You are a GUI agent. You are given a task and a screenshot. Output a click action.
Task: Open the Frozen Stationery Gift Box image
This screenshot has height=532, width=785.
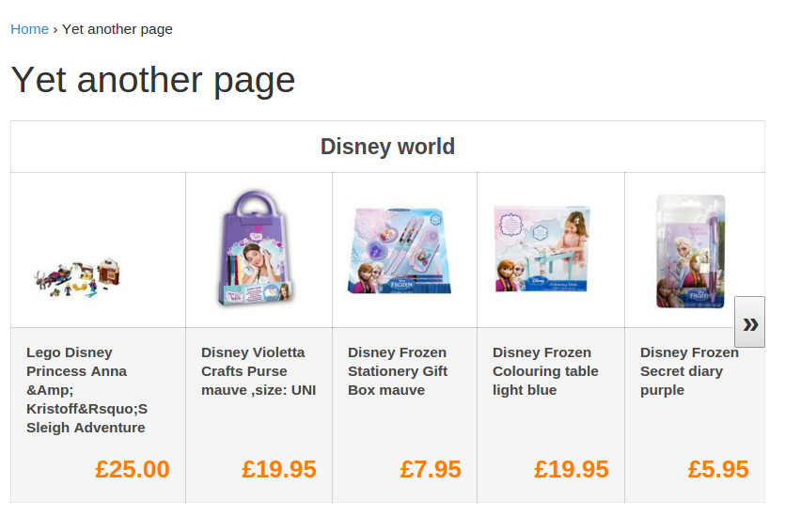click(400, 250)
